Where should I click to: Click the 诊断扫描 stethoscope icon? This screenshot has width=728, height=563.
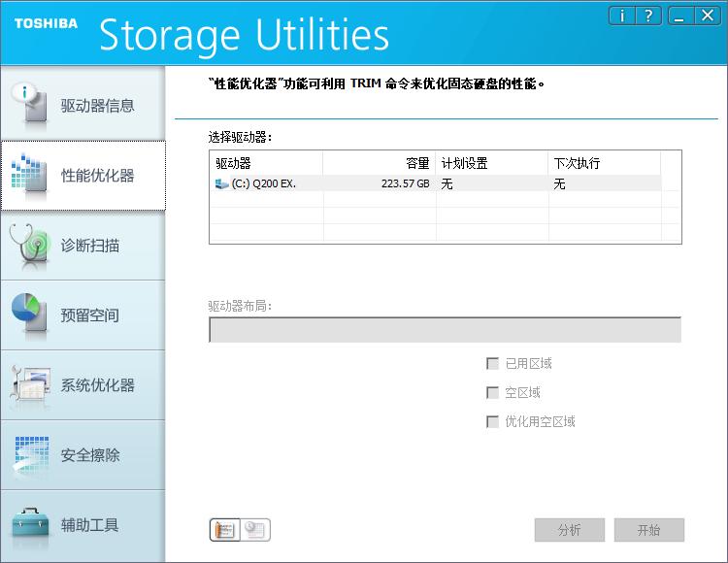point(29,245)
